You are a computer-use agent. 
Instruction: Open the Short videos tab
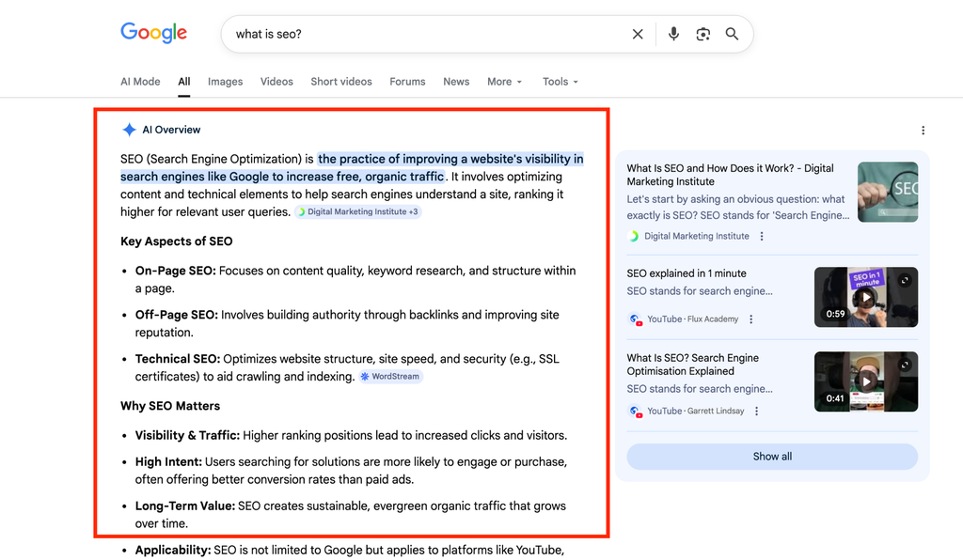[340, 82]
